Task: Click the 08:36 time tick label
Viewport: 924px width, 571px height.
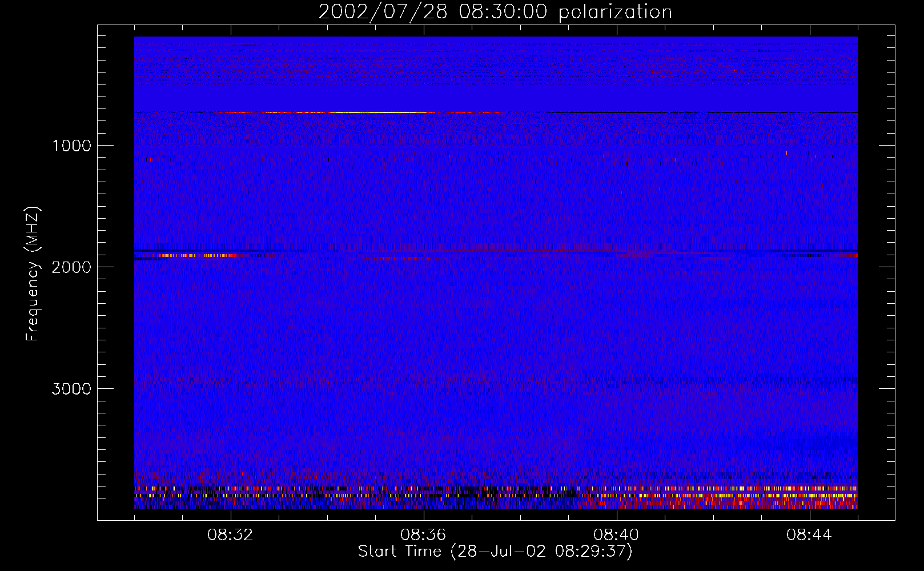Action: [424, 535]
